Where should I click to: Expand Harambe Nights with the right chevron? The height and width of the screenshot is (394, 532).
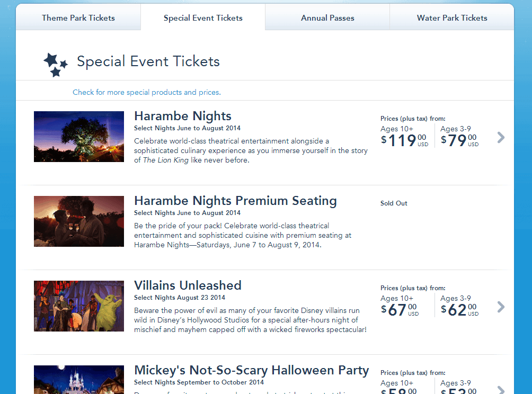click(x=501, y=138)
